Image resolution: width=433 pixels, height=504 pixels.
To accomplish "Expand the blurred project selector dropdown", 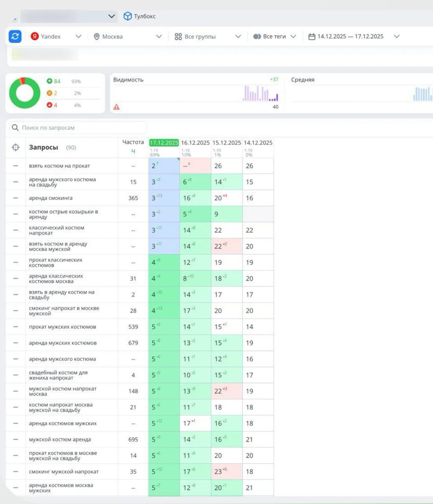I will click(x=112, y=16).
